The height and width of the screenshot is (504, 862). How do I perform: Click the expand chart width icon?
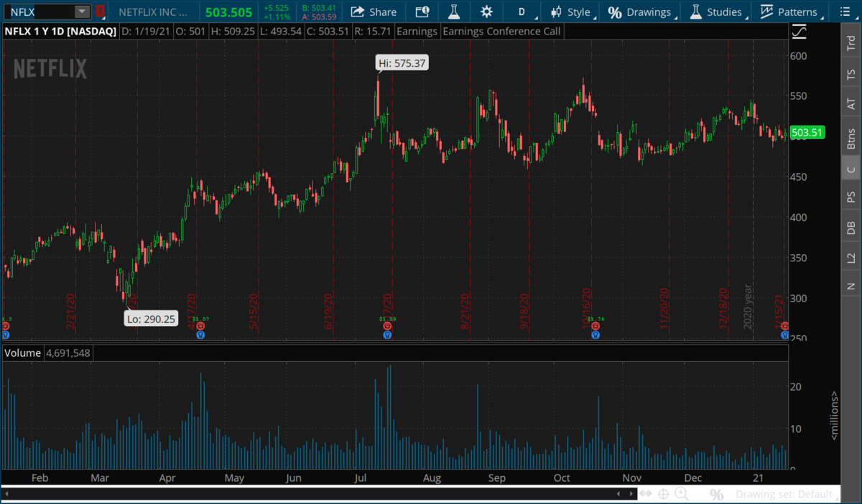click(x=646, y=494)
